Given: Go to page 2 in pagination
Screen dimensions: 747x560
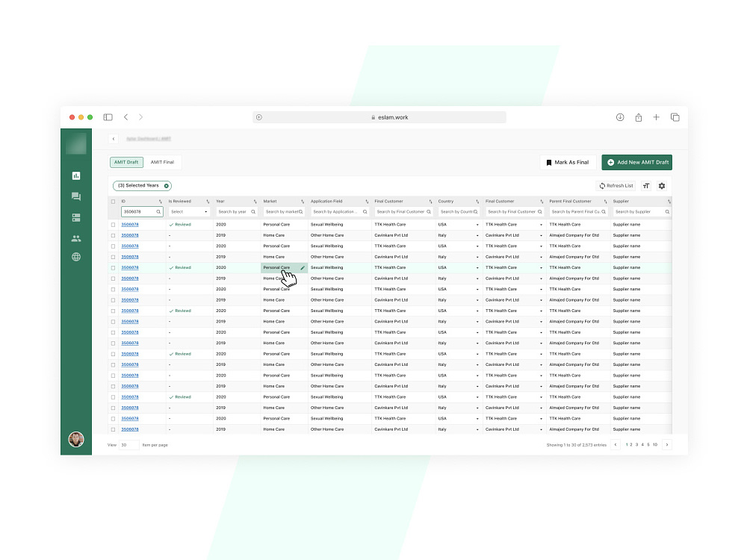Looking at the screenshot, I should [631, 445].
